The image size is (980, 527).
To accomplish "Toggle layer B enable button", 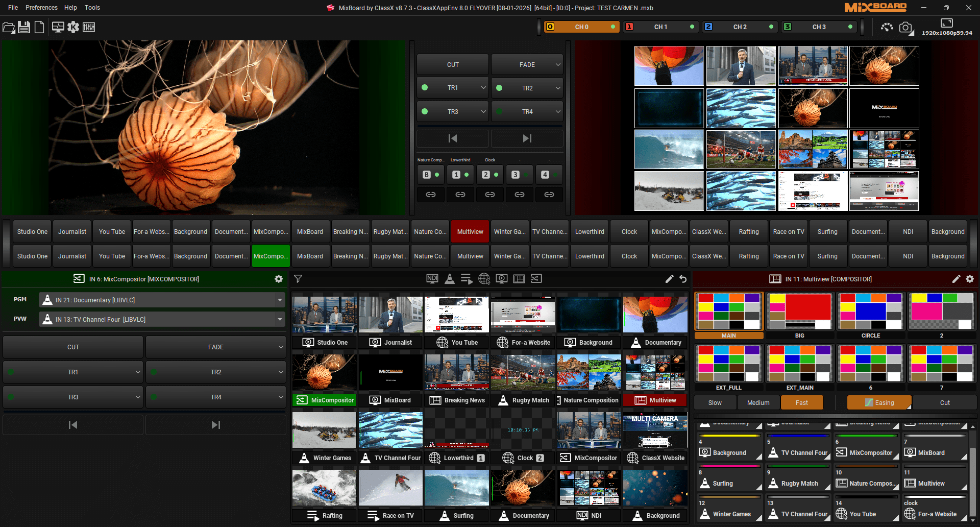I will [x=431, y=175].
